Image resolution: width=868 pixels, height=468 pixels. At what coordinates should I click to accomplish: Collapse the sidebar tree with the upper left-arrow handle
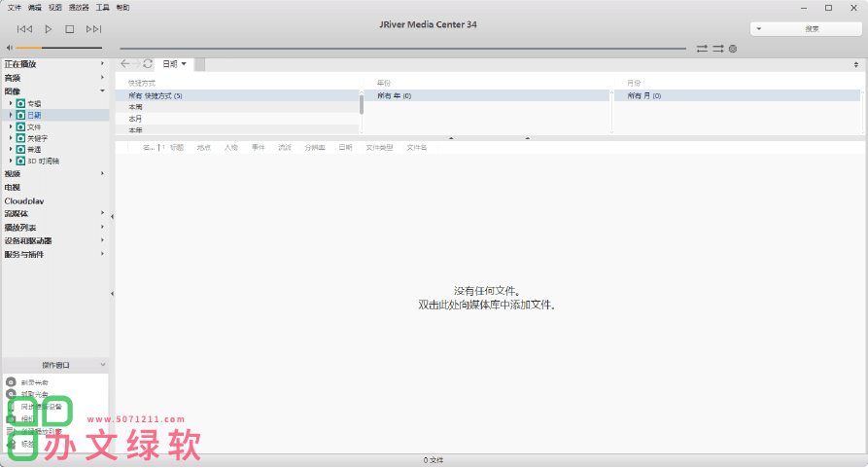(x=113, y=217)
